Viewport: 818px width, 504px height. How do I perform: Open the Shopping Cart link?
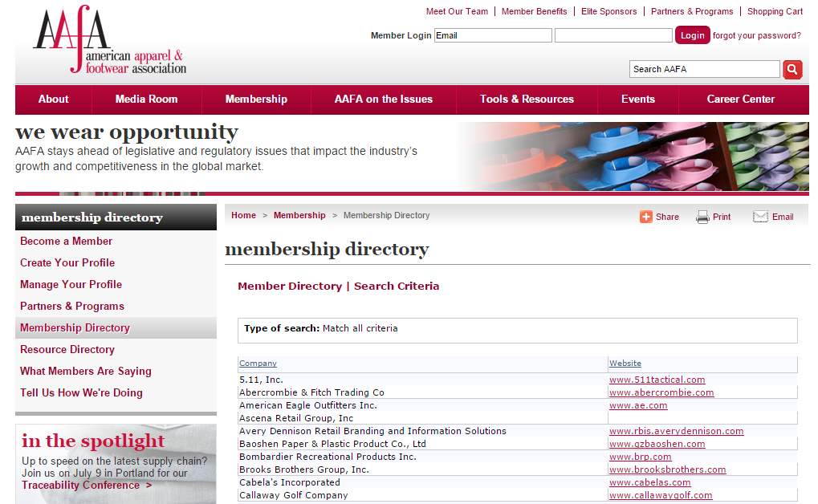(x=775, y=11)
